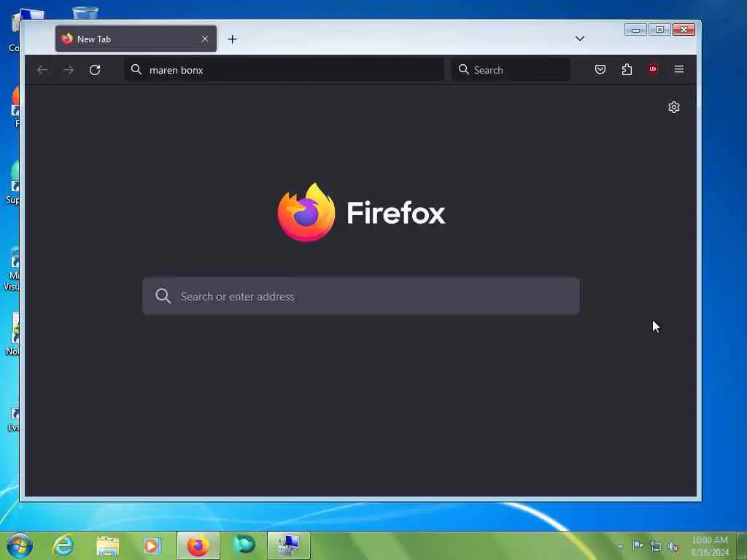Click the Recycle Bin desktop icon
Viewport: 747px width, 560px height.
click(x=85, y=13)
